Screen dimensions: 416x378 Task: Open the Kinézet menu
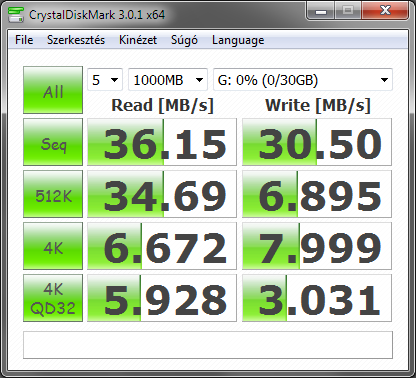click(x=138, y=40)
